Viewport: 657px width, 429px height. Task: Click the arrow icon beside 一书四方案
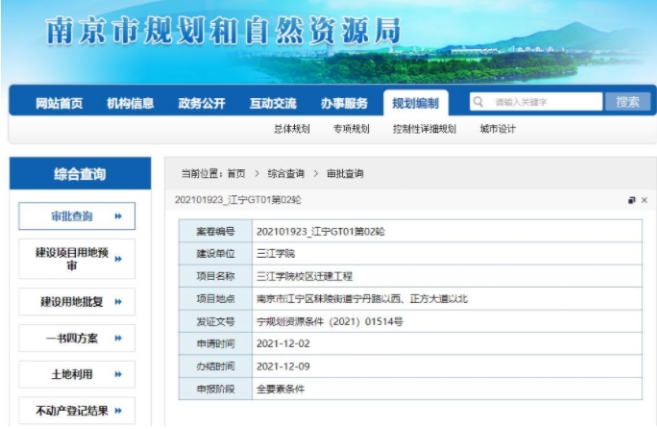pyautogui.click(x=118, y=338)
